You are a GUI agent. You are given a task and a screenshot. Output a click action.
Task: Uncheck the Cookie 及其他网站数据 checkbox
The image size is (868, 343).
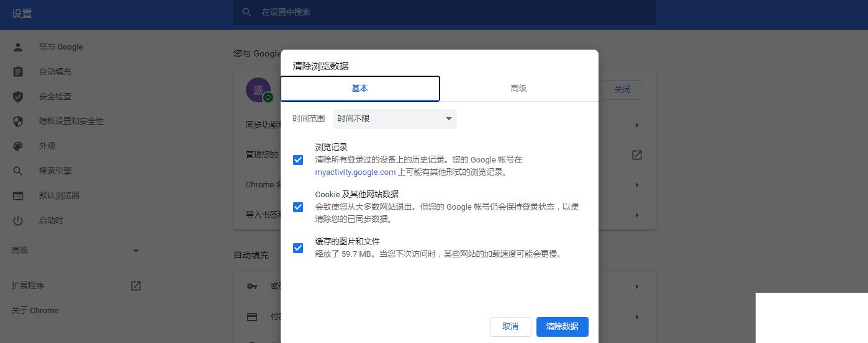pos(298,207)
